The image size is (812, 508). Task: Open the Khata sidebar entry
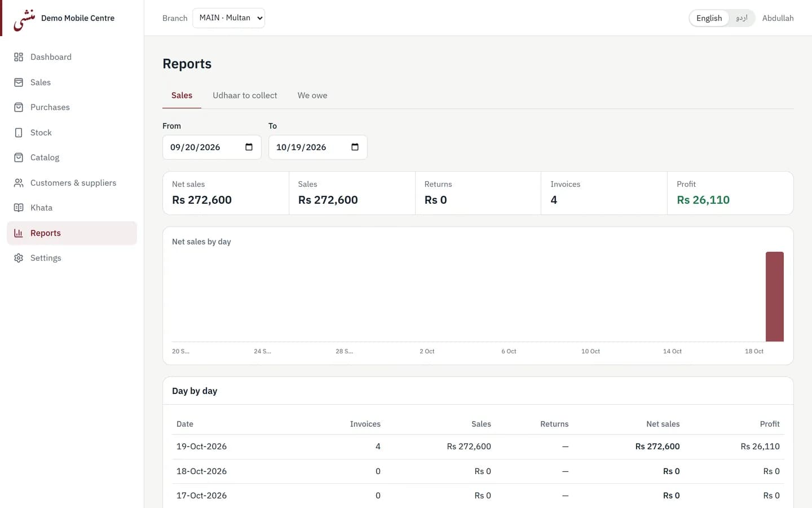point(72,208)
